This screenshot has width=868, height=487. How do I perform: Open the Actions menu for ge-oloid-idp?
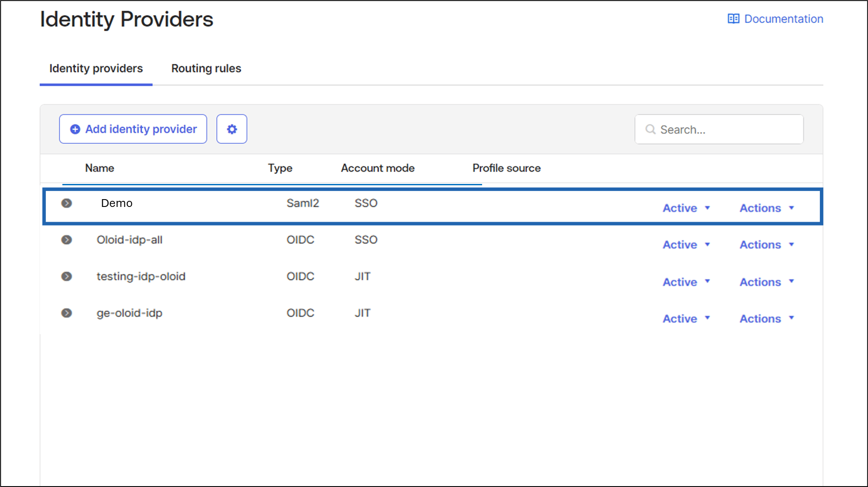pos(767,319)
